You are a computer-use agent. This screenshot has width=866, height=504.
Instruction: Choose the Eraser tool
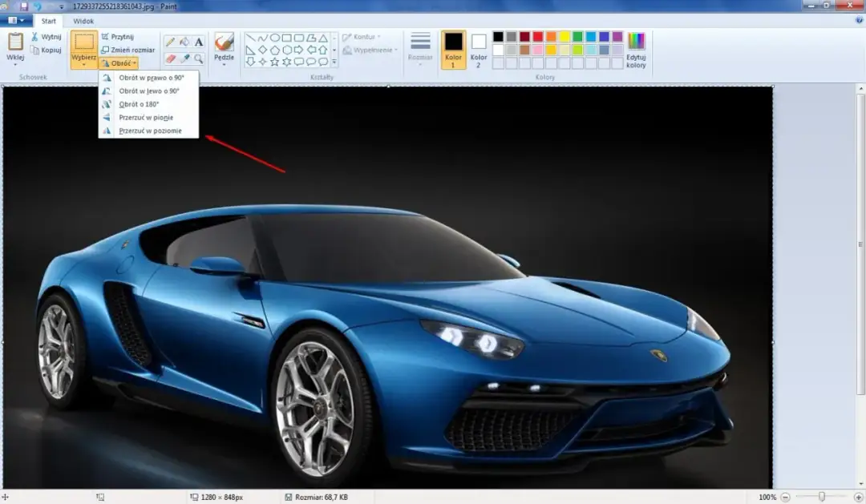point(170,58)
